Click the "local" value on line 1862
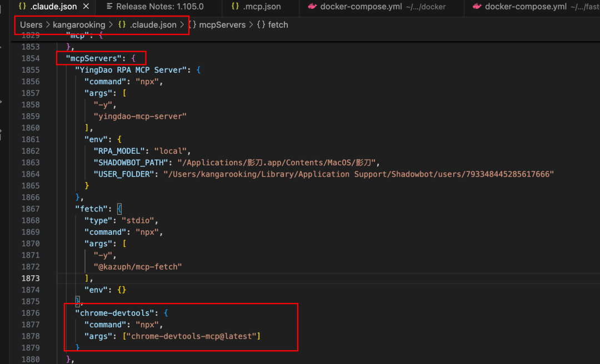Image resolution: width=600 pixels, height=364 pixels. click(171, 151)
